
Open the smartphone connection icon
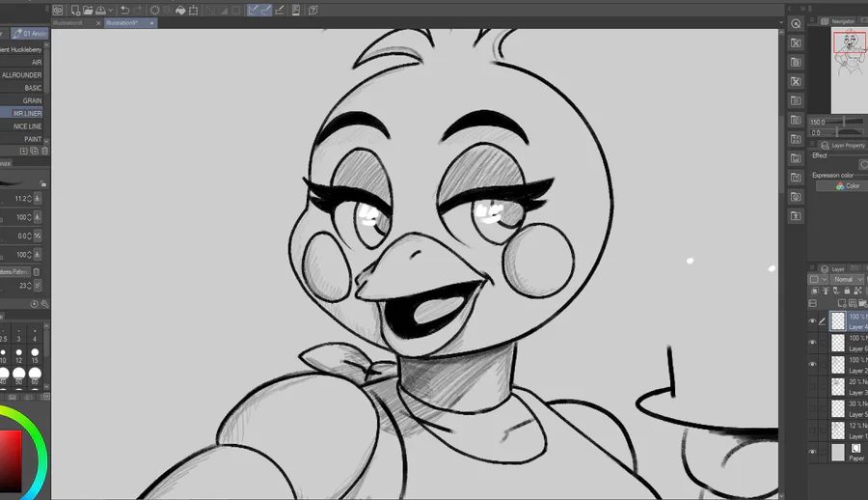coord(296,10)
